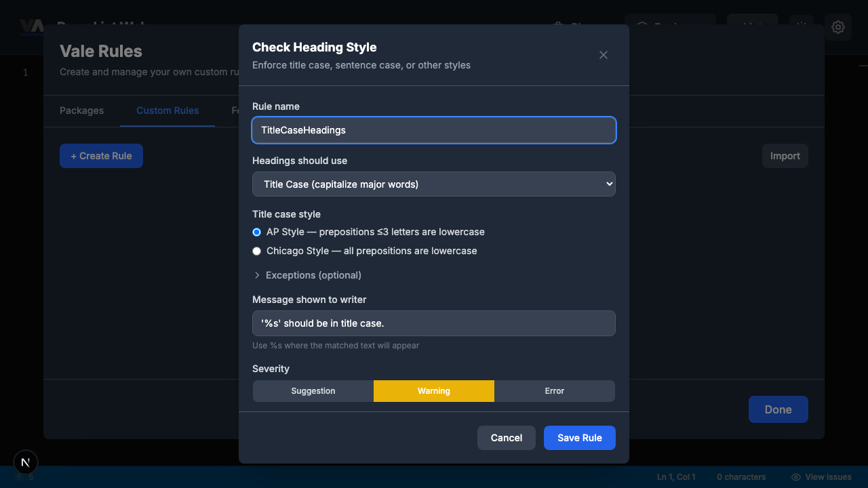
Task: Cancel the heading style rule dialog
Action: pos(506,437)
